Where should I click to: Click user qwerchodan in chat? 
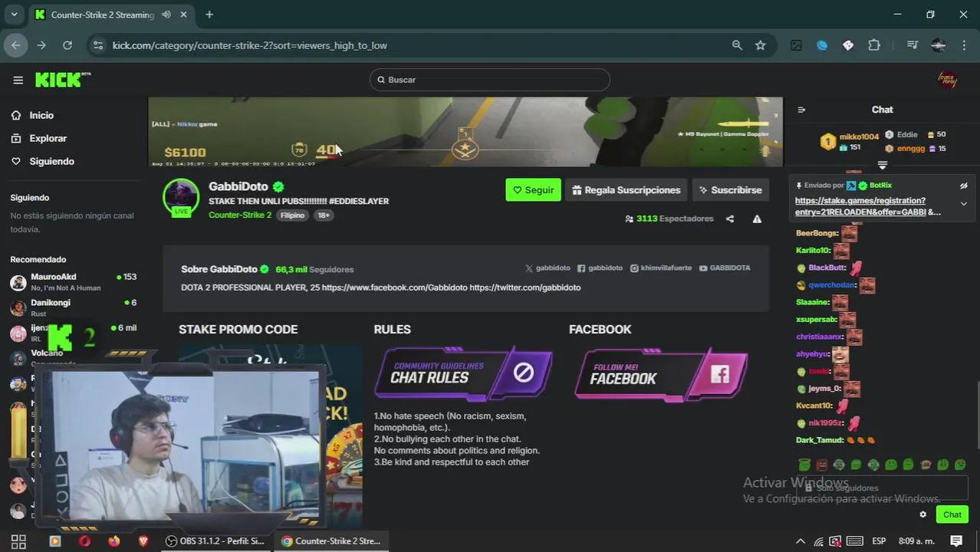(831, 285)
